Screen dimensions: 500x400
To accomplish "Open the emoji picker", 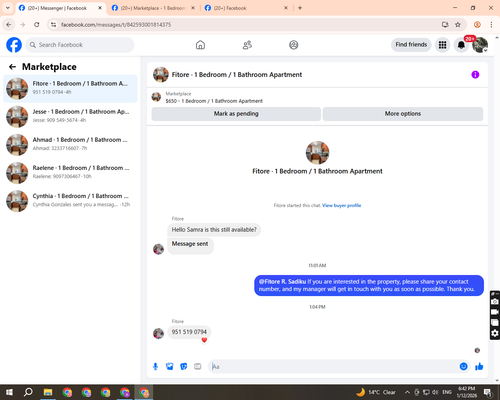I will tap(463, 366).
